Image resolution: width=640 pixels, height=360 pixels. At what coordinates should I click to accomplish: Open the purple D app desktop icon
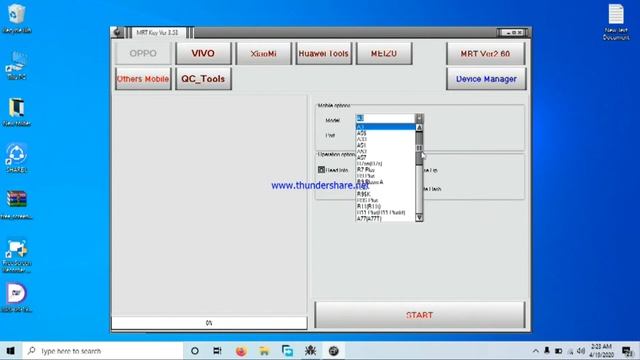(x=16, y=298)
